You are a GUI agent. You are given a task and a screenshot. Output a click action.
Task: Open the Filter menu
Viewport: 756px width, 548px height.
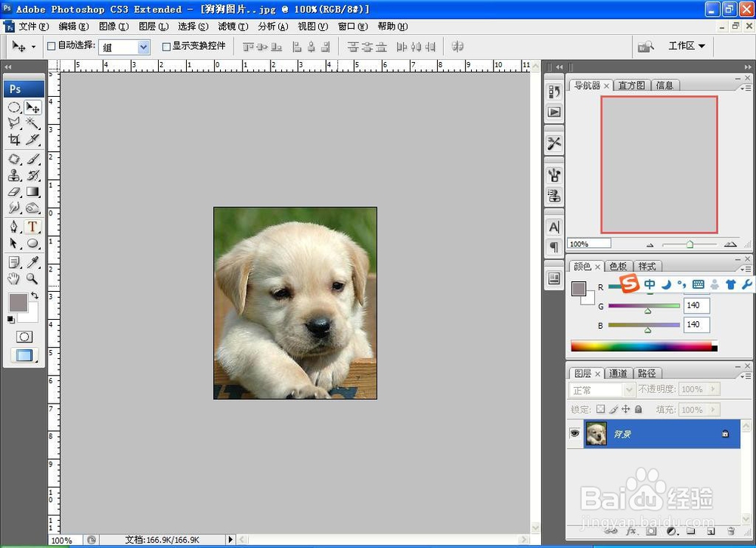(233, 26)
